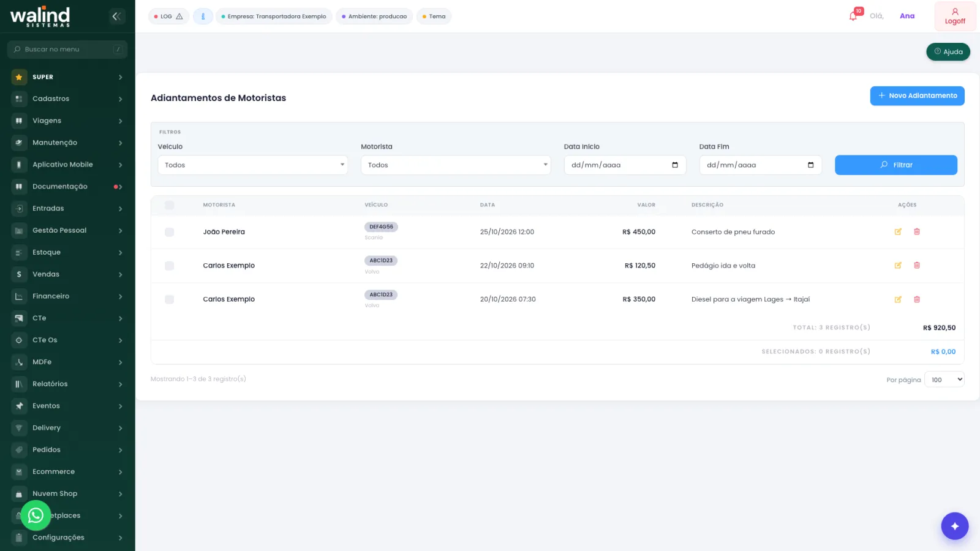Toggle the select-all header checkbox
This screenshot has width=980, height=551.
coord(170,205)
